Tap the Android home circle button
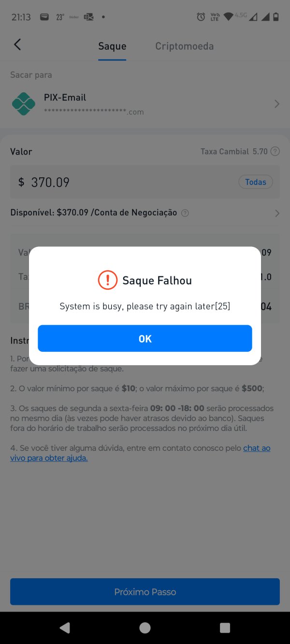The width and height of the screenshot is (290, 644). click(145, 628)
